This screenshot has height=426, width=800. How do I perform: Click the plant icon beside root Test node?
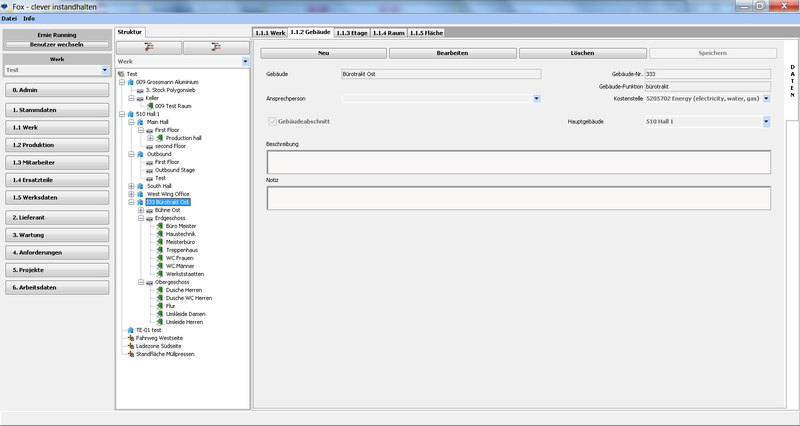[x=121, y=74]
